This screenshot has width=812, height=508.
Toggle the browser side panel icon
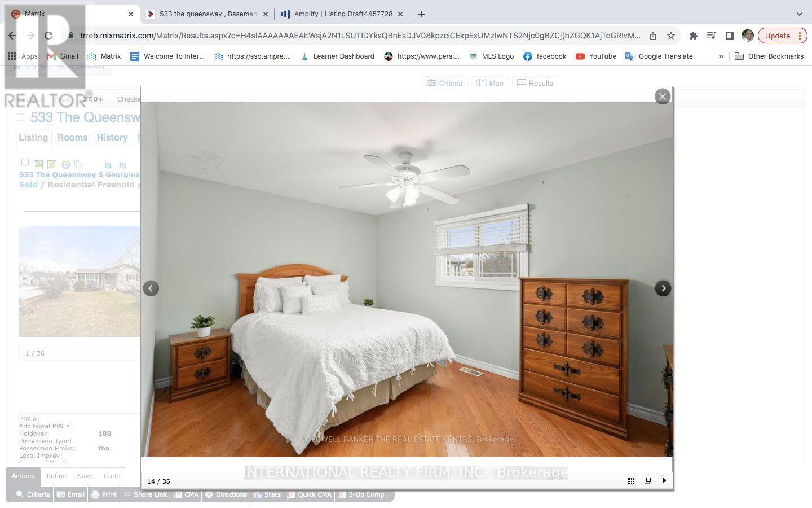pos(730,36)
